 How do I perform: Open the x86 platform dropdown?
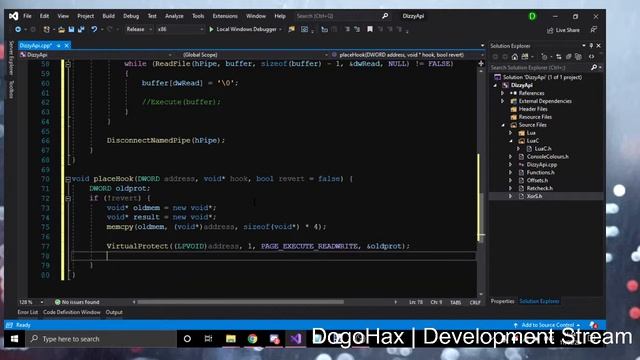coord(180,29)
